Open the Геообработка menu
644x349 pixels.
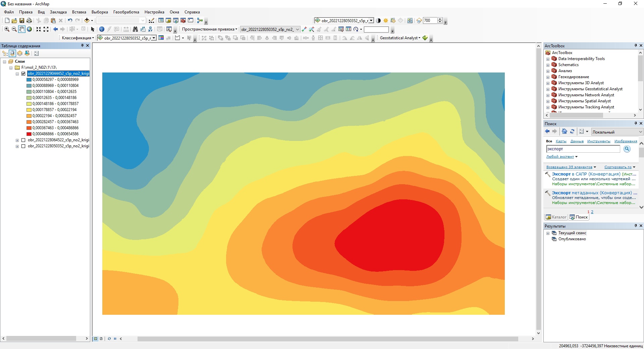click(x=126, y=12)
